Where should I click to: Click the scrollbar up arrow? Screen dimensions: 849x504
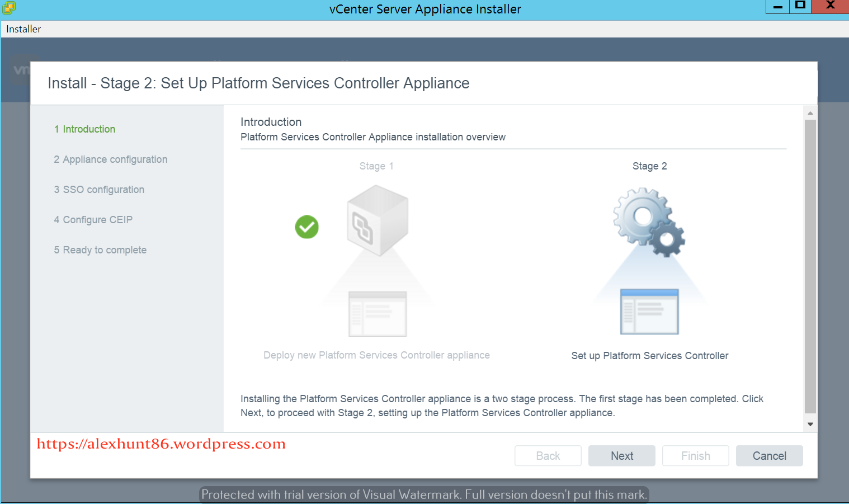810,114
